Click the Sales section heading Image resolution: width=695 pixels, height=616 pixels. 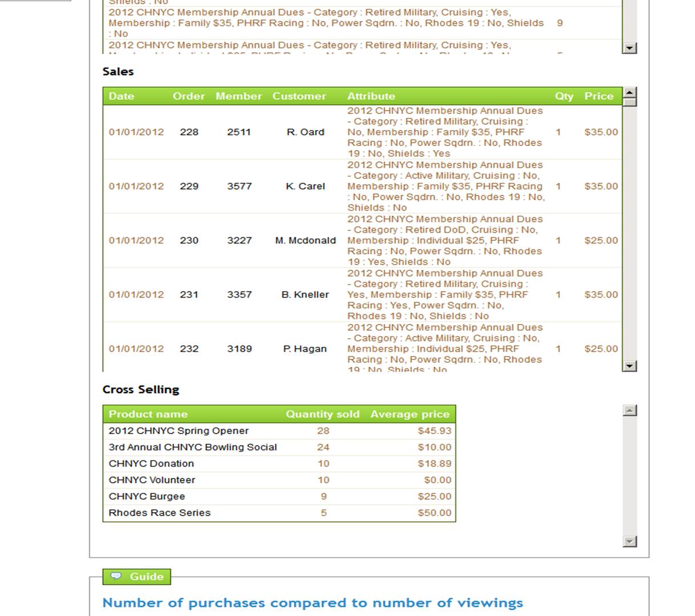pyautogui.click(x=118, y=71)
